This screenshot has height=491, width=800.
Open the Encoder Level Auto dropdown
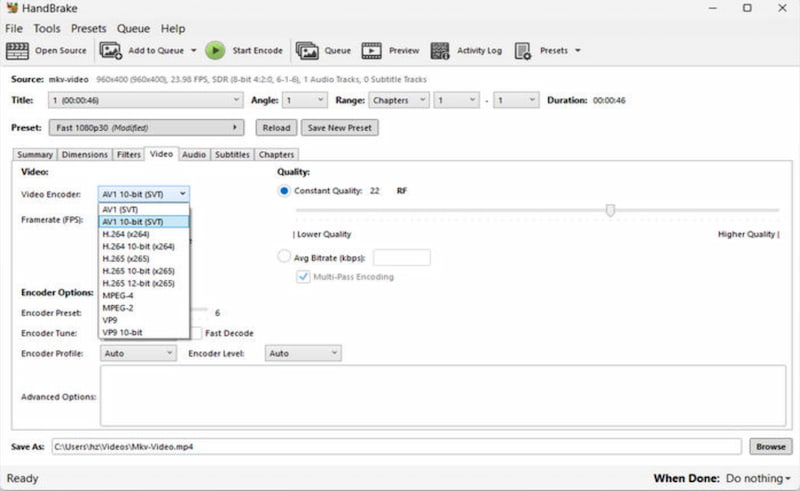point(303,353)
